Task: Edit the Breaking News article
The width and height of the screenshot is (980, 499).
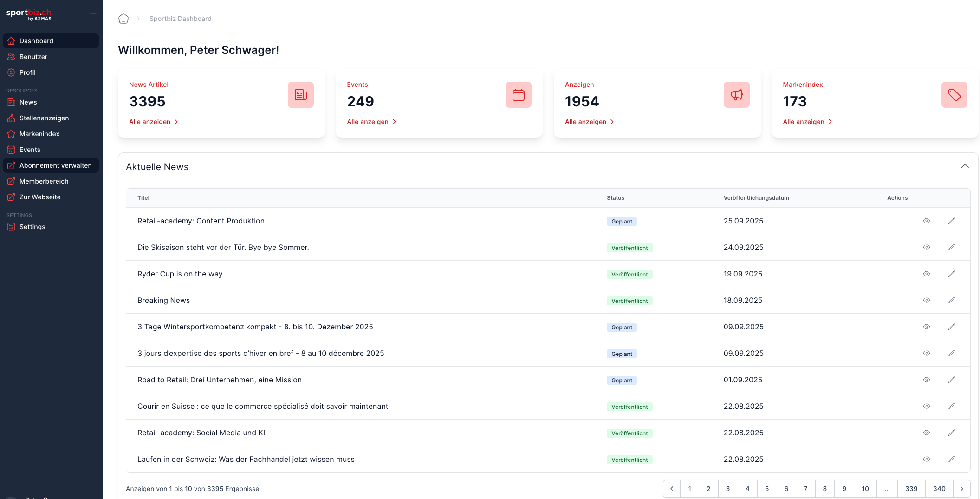Action: (x=951, y=300)
